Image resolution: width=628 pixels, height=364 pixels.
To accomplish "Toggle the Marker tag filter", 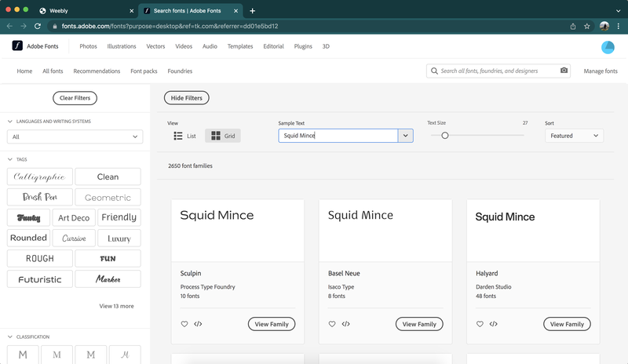I will 108,278.
